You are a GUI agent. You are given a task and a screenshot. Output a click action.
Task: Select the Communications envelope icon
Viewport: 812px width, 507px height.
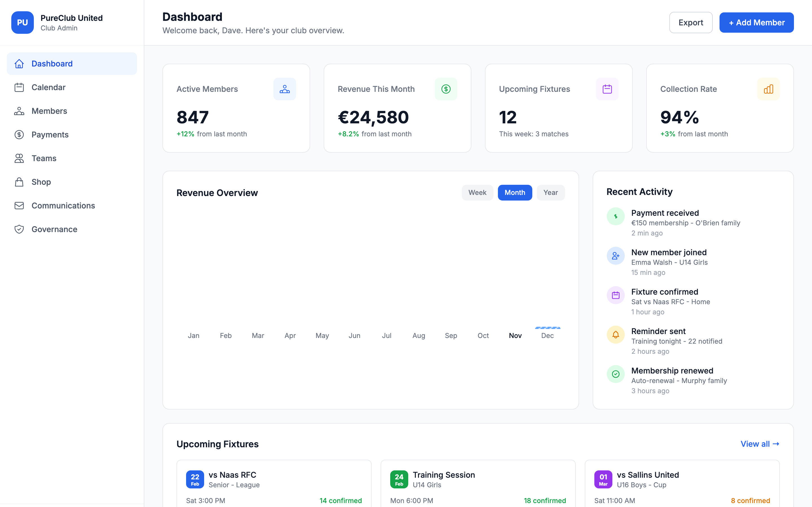[19, 206]
